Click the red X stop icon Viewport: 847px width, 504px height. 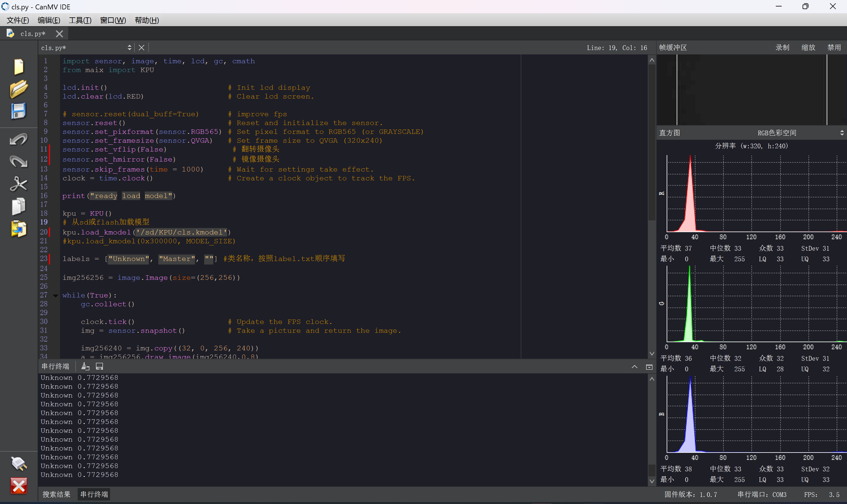(19, 486)
